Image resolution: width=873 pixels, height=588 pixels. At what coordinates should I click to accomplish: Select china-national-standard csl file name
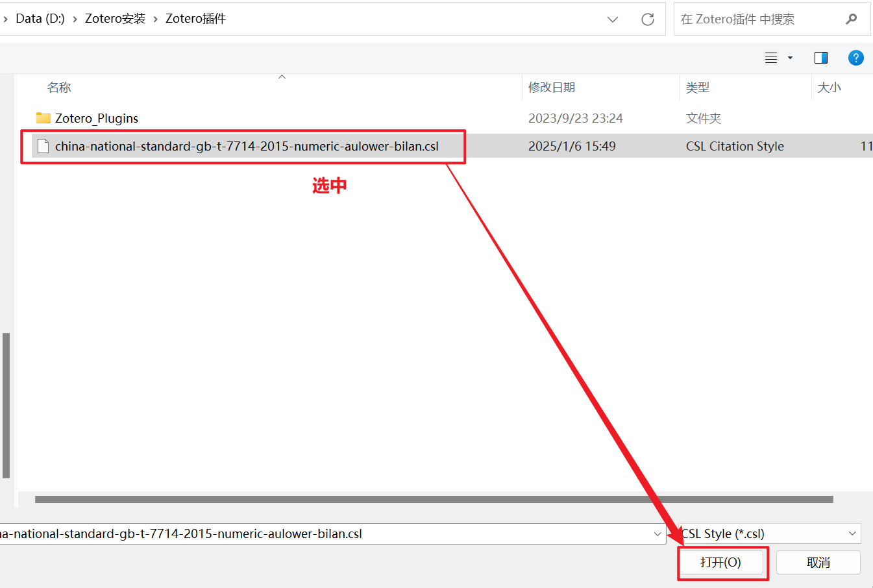click(247, 146)
